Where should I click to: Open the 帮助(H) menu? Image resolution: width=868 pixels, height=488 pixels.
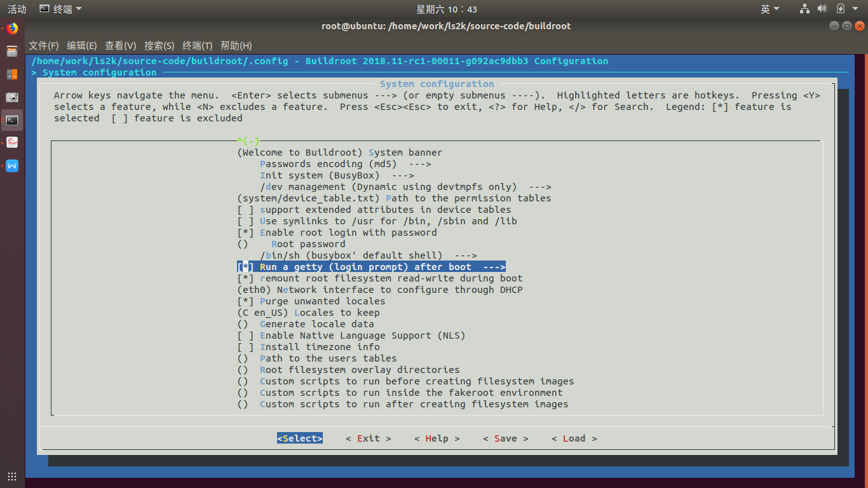click(x=236, y=46)
